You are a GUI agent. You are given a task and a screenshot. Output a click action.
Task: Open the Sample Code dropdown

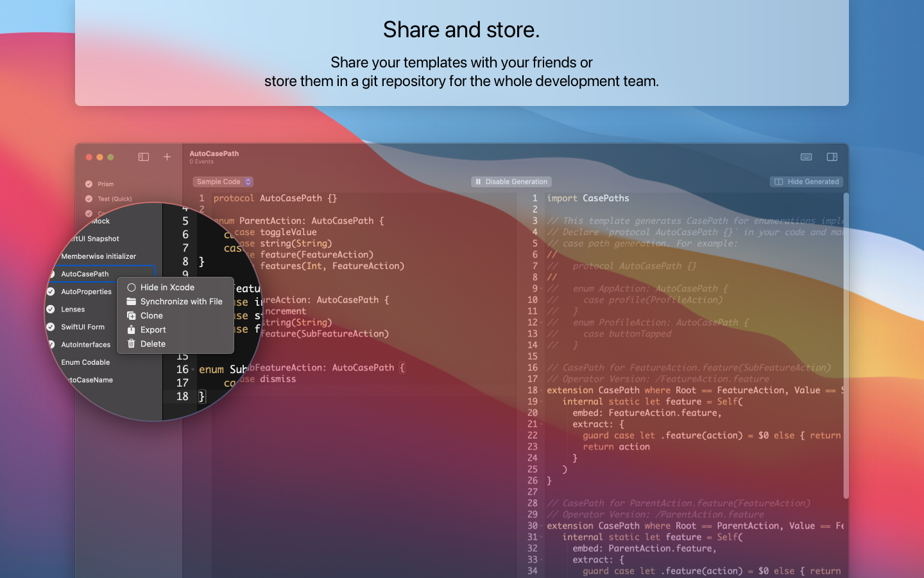click(x=223, y=182)
